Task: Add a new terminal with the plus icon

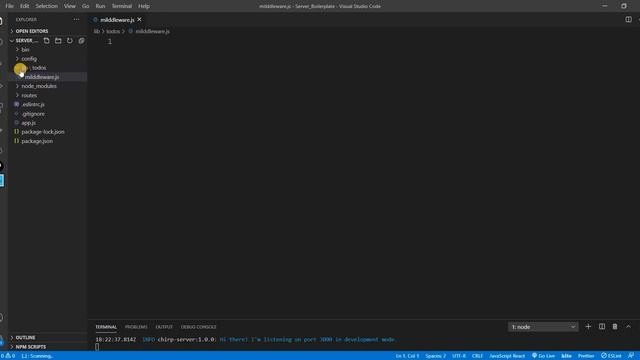Action: 588,327
